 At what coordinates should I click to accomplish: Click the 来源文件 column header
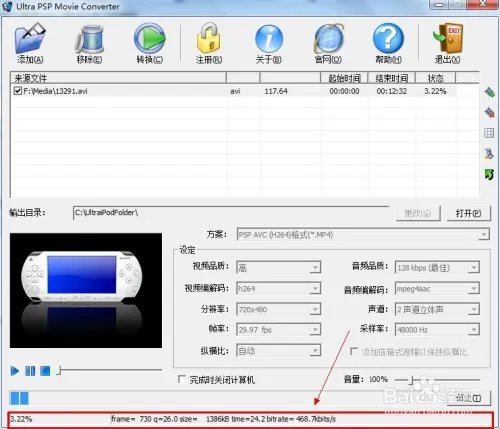118,78
